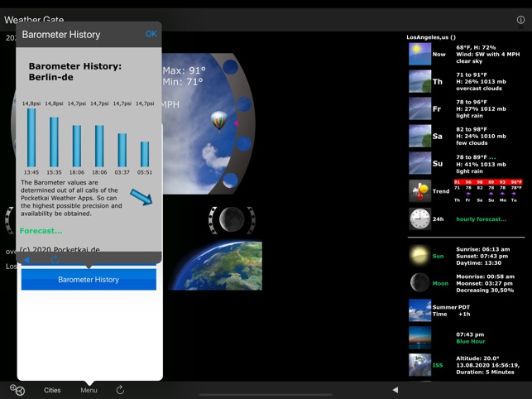Tap the globe icon in bottom toolbar
Image resolution: width=532 pixels, height=399 pixels.
(17, 390)
